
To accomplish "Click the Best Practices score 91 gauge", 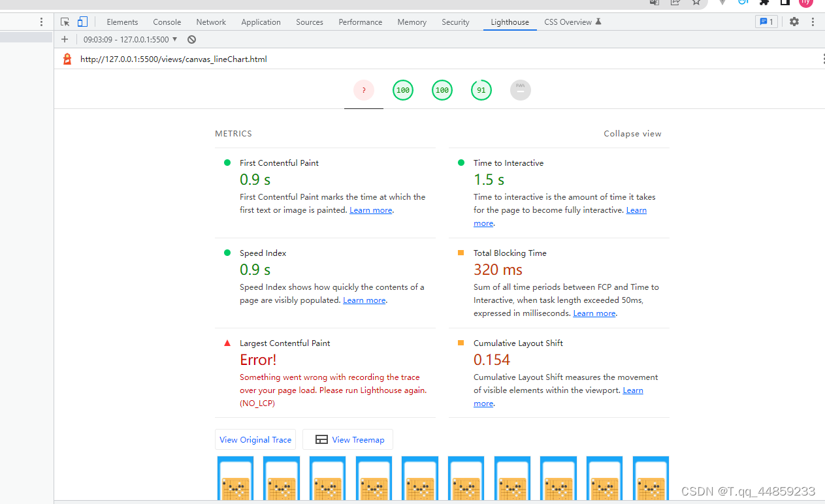I will [481, 90].
